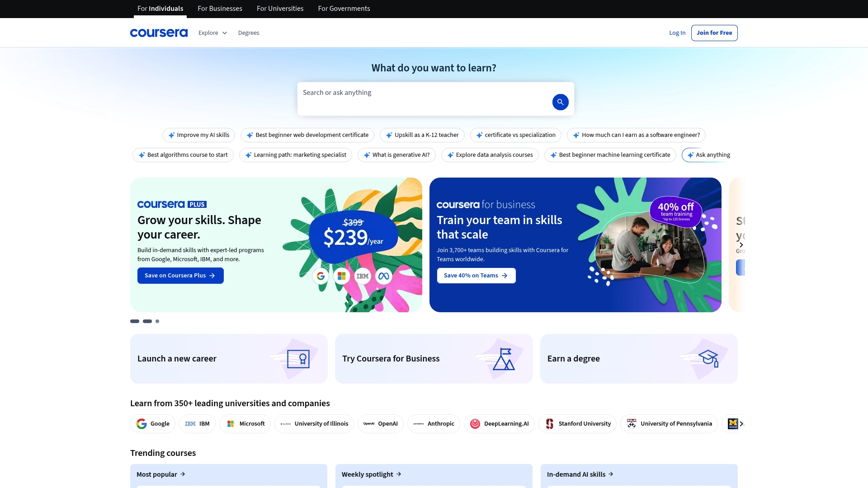Open the University of Illinois partner chip

(x=314, y=424)
